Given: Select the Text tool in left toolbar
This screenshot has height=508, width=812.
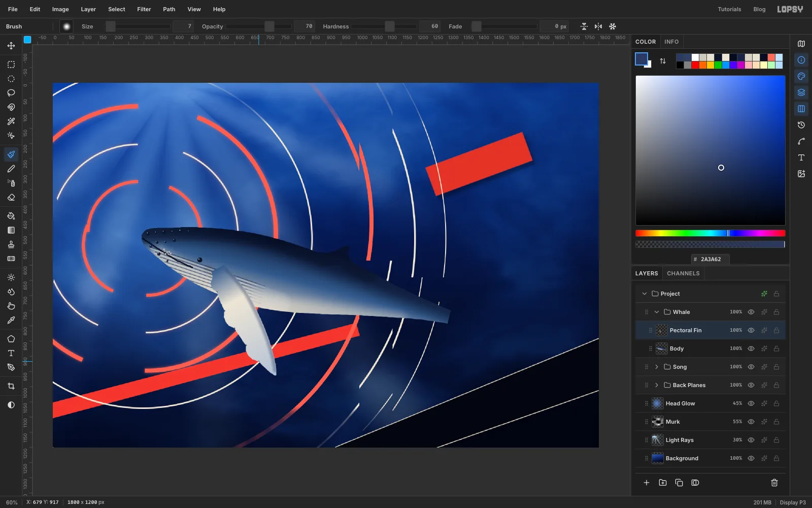Looking at the screenshot, I should tap(11, 353).
